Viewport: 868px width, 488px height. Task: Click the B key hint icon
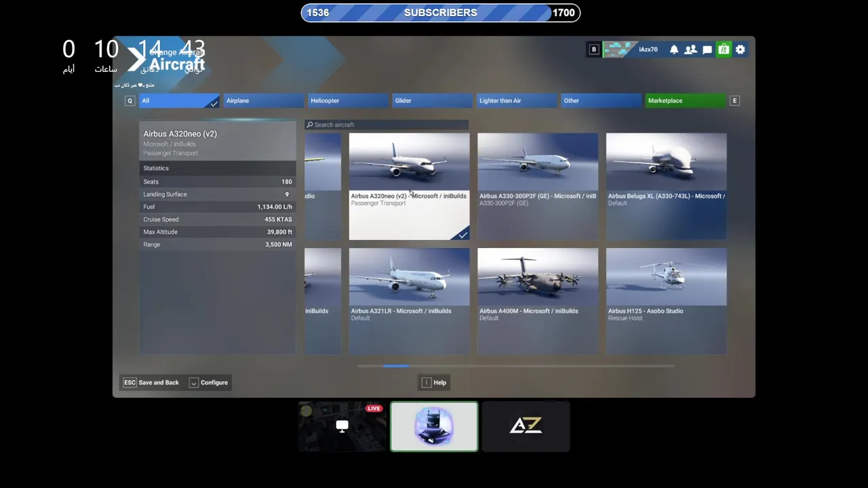pyautogui.click(x=594, y=49)
